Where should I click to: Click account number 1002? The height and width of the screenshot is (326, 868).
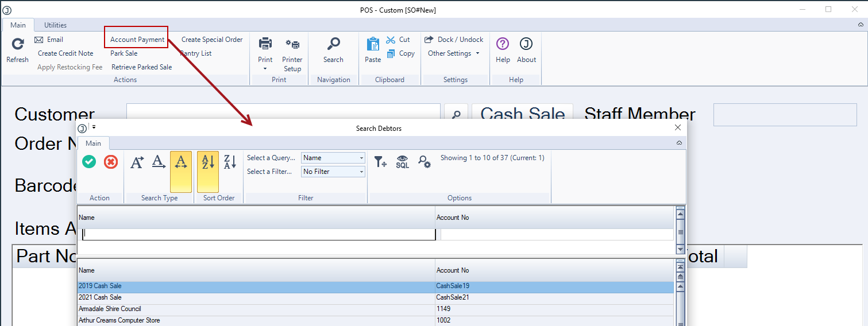(443, 320)
